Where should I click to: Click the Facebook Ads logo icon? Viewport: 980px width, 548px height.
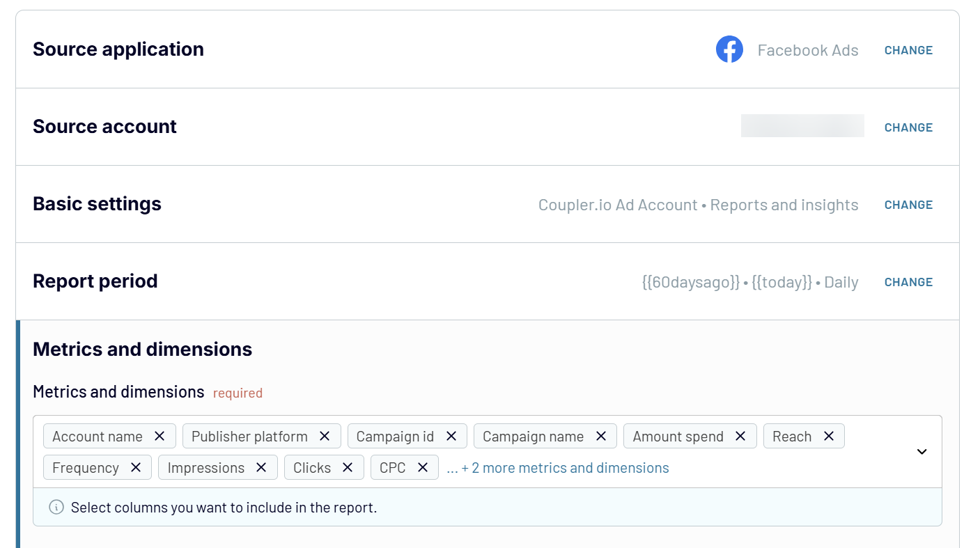point(729,49)
